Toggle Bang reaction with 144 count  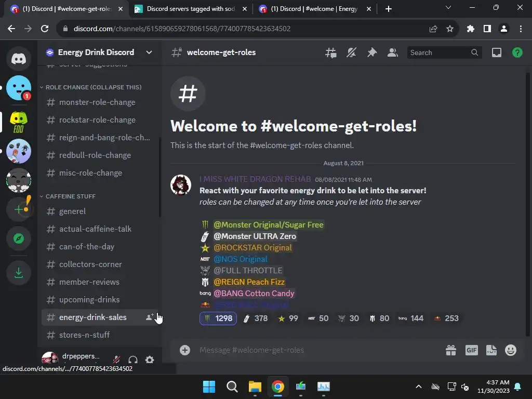click(411, 318)
